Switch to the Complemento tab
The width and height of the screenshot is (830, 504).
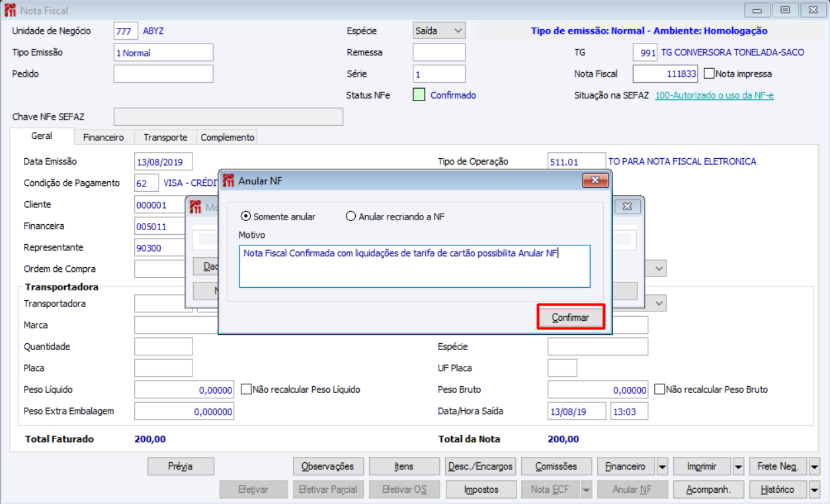[x=228, y=137]
